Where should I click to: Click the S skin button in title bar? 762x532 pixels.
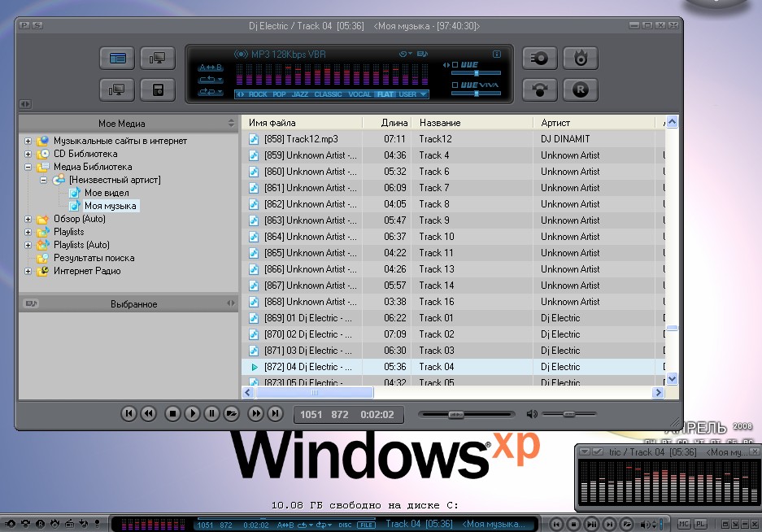(37, 25)
